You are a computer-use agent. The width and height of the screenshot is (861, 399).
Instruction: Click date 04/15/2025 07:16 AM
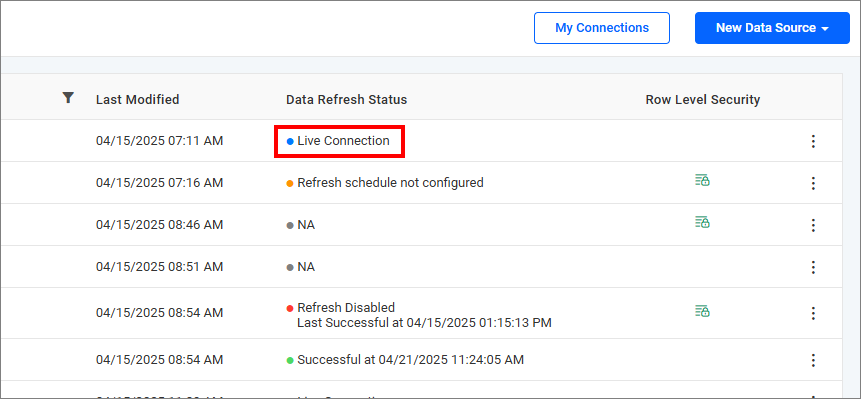pyautogui.click(x=159, y=183)
